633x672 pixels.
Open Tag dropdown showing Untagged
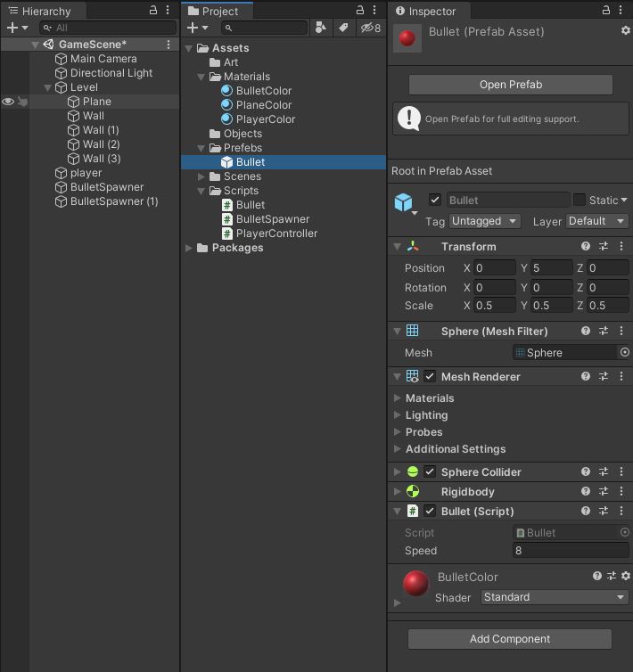click(x=485, y=221)
